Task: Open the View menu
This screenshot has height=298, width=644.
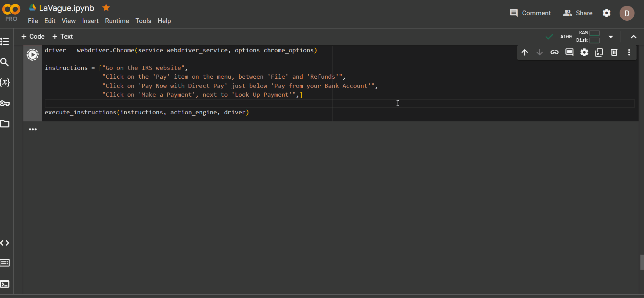Action: click(x=68, y=21)
